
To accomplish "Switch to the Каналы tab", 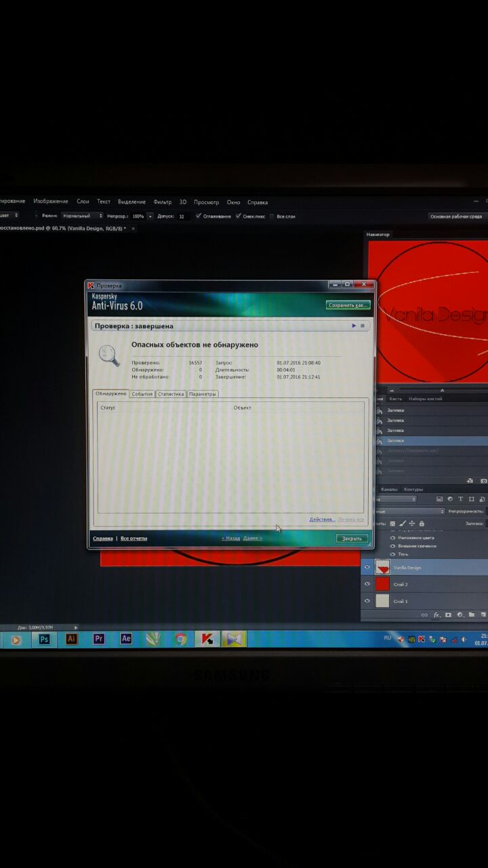I will [x=389, y=489].
